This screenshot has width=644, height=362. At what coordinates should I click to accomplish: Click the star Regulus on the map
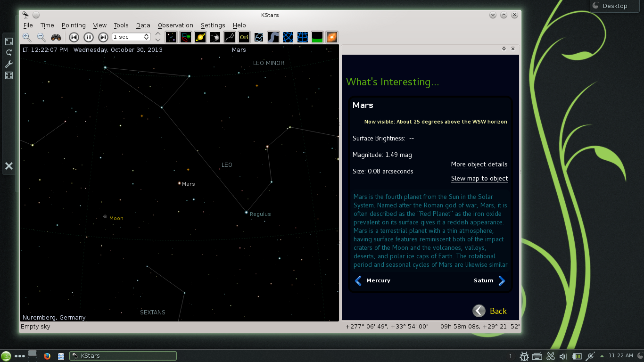pos(246,212)
